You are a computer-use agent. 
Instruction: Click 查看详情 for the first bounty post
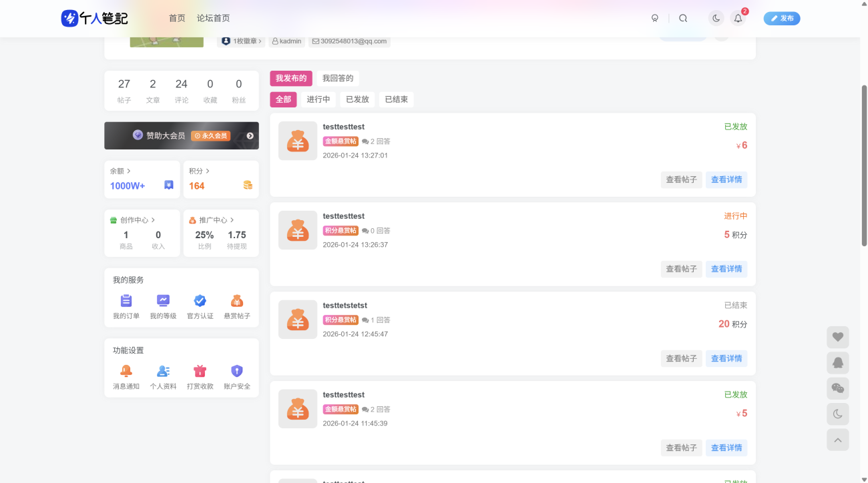pyautogui.click(x=726, y=179)
